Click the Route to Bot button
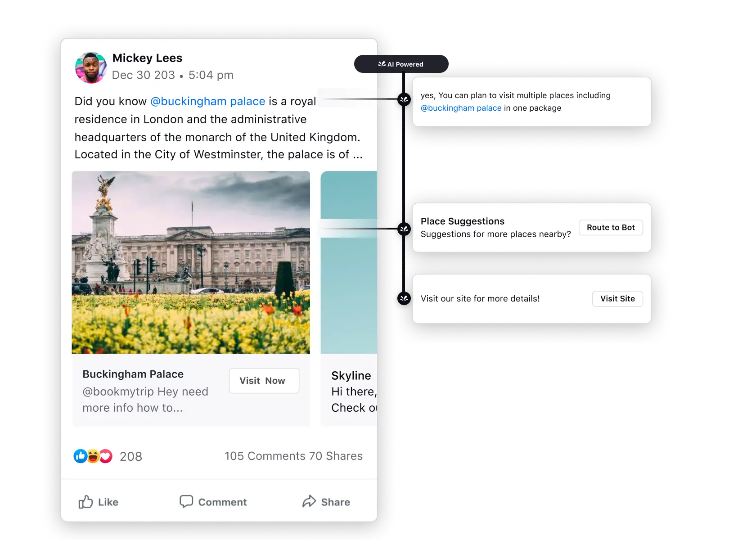The width and height of the screenshot is (756, 540). [611, 228]
